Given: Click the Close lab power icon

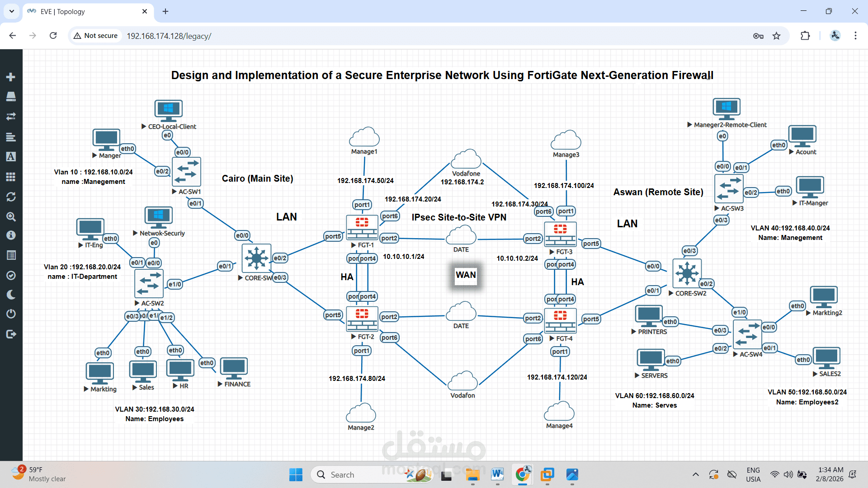Looking at the screenshot, I should pos(11,314).
